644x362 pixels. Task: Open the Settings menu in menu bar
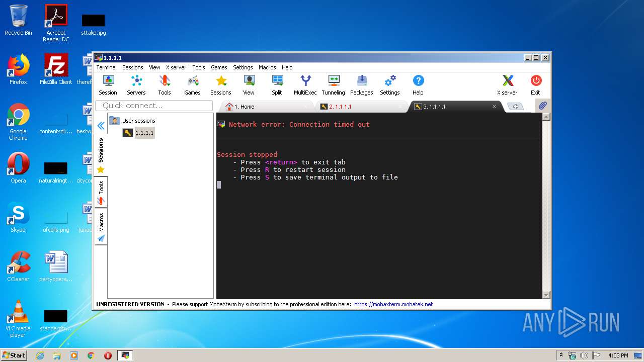243,67
